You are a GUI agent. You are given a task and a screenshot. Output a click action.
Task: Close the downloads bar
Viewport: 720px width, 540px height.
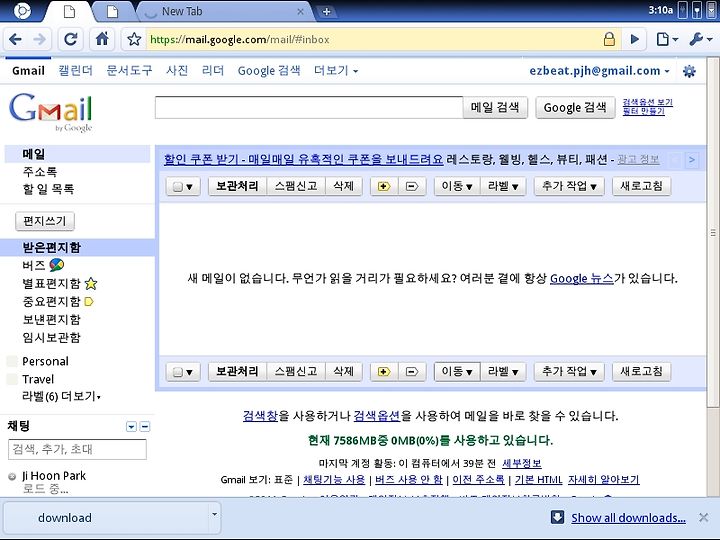[703, 518]
